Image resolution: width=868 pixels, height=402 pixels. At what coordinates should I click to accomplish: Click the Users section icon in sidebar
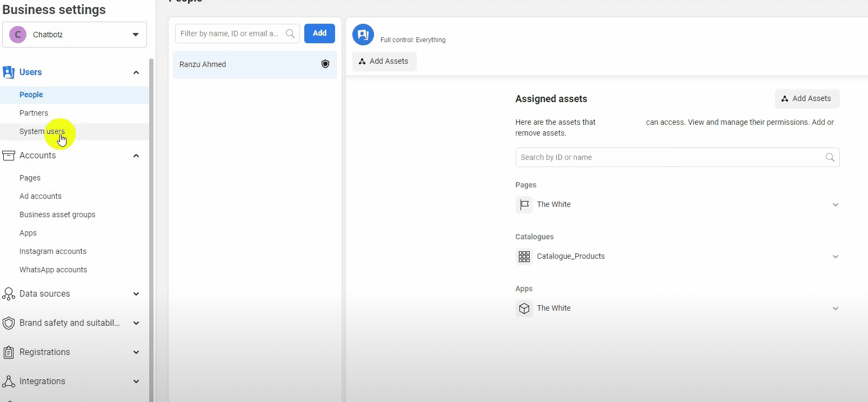(x=9, y=72)
